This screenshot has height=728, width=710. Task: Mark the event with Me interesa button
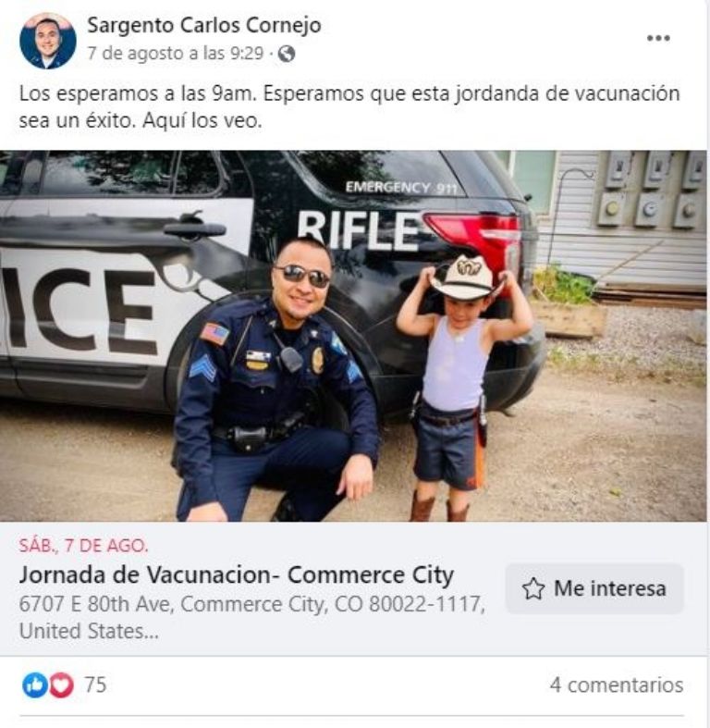tap(594, 588)
